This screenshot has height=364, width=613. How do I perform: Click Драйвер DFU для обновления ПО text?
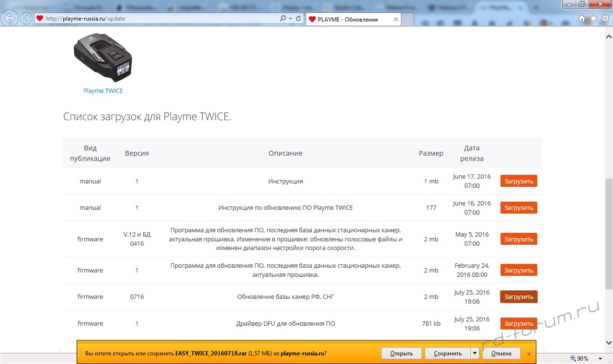point(285,324)
